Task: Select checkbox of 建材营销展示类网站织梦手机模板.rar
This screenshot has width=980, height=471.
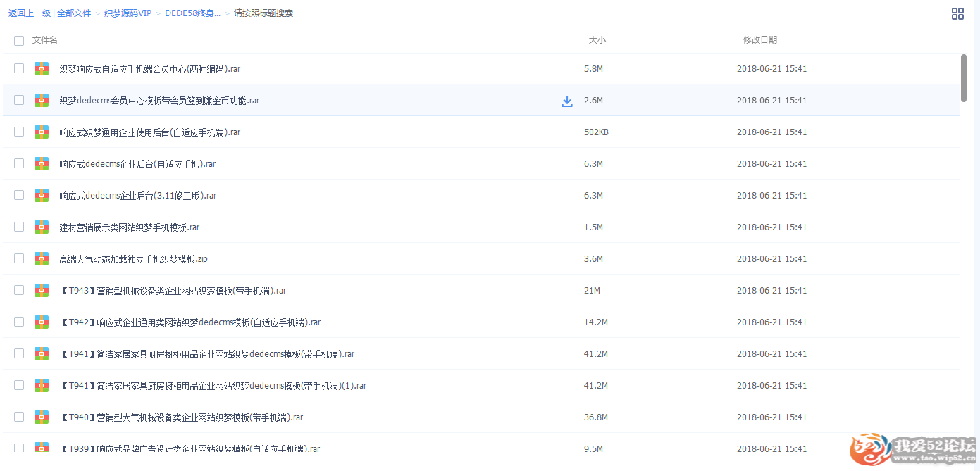Action: [x=19, y=227]
